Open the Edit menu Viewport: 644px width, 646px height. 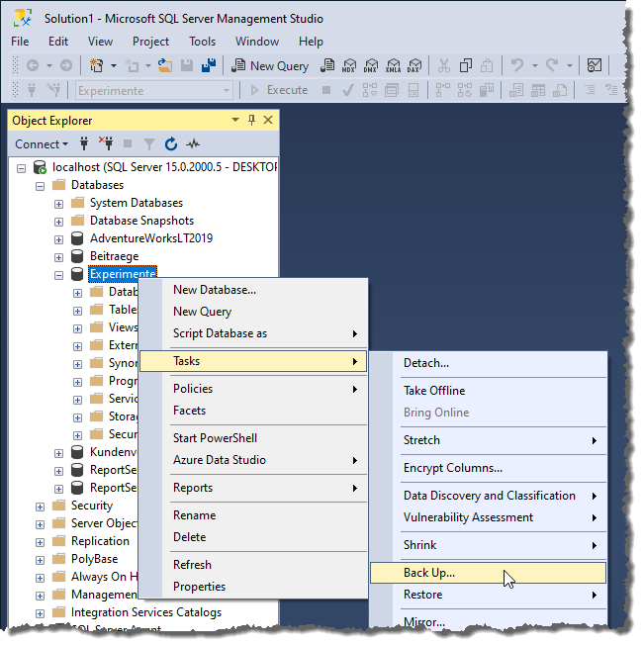58,42
